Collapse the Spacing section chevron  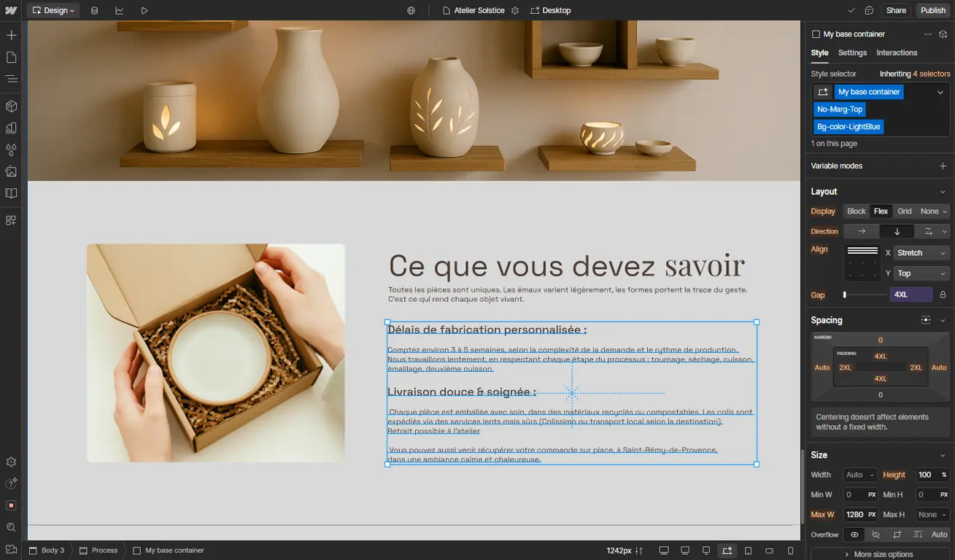click(943, 320)
